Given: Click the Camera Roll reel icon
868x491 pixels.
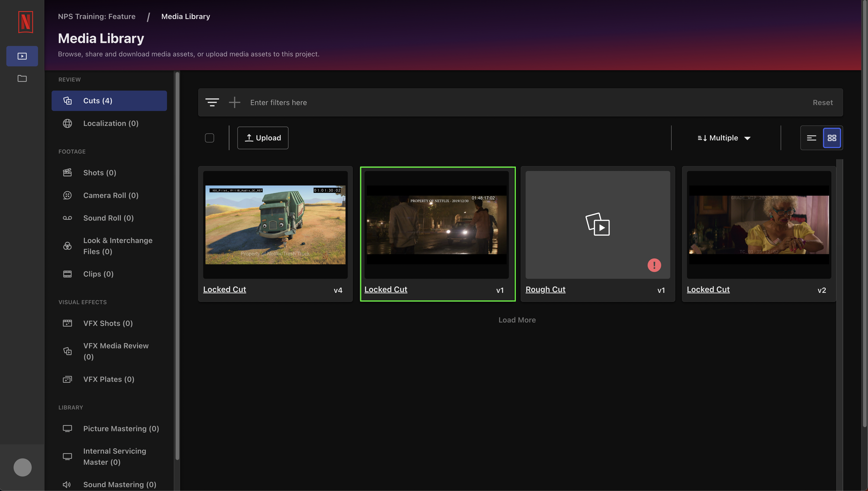Looking at the screenshot, I should [x=67, y=195].
